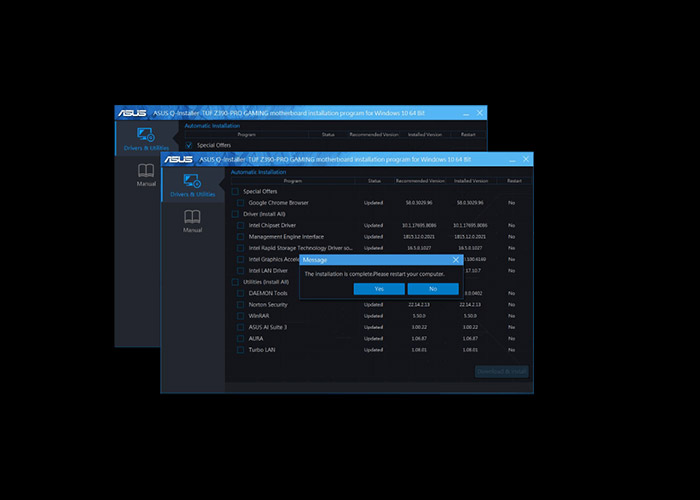Minimize the front Q-Installer window
The height and width of the screenshot is (500, 700).
click(512, 160)
